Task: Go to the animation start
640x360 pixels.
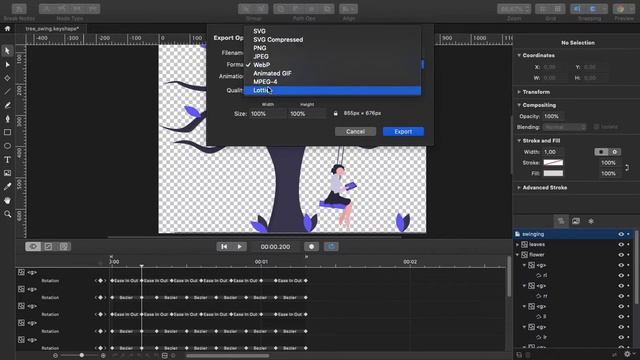Action: pyautogui.click(x=224, y=247)
